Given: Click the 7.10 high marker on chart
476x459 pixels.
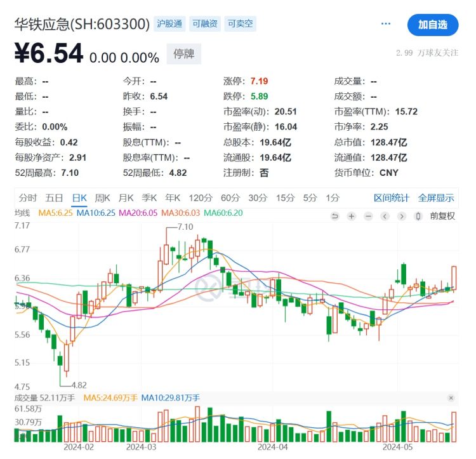Looking at the screenshot, I should click(185, 227).
